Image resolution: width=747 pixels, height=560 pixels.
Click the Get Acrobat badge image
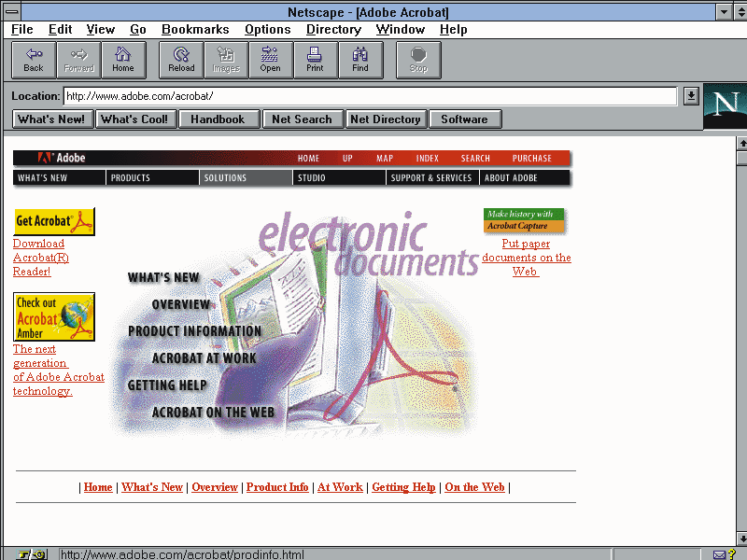[54, 221]
